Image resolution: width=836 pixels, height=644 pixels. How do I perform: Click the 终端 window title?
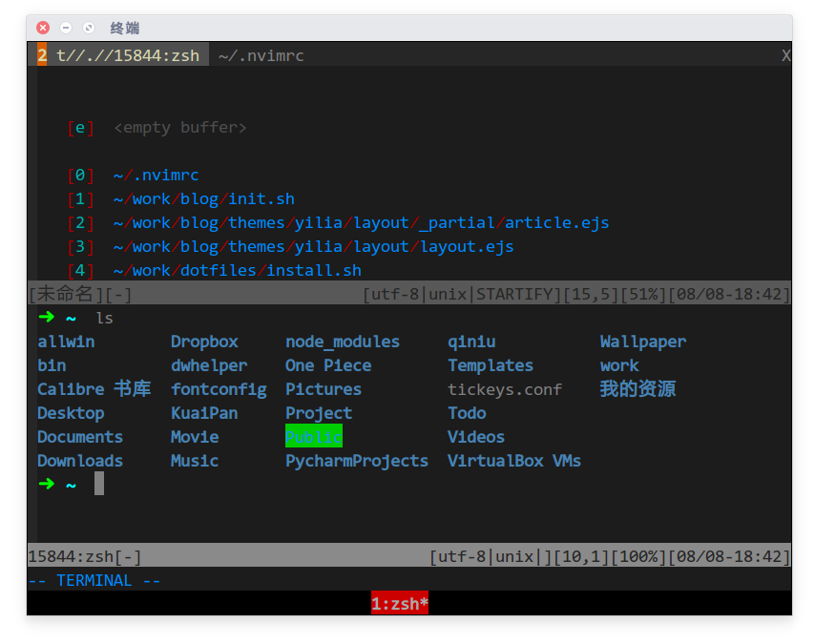click(125, 28)
